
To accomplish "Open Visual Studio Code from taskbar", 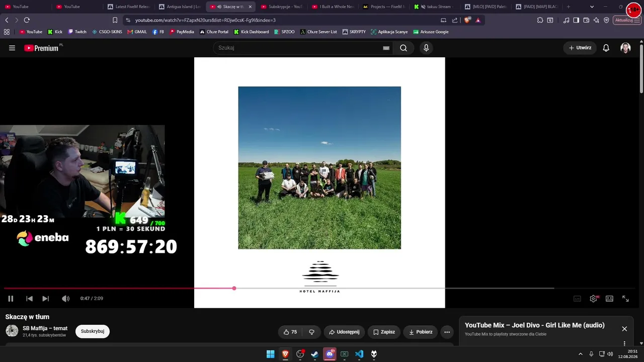I will tap(359, 354).
